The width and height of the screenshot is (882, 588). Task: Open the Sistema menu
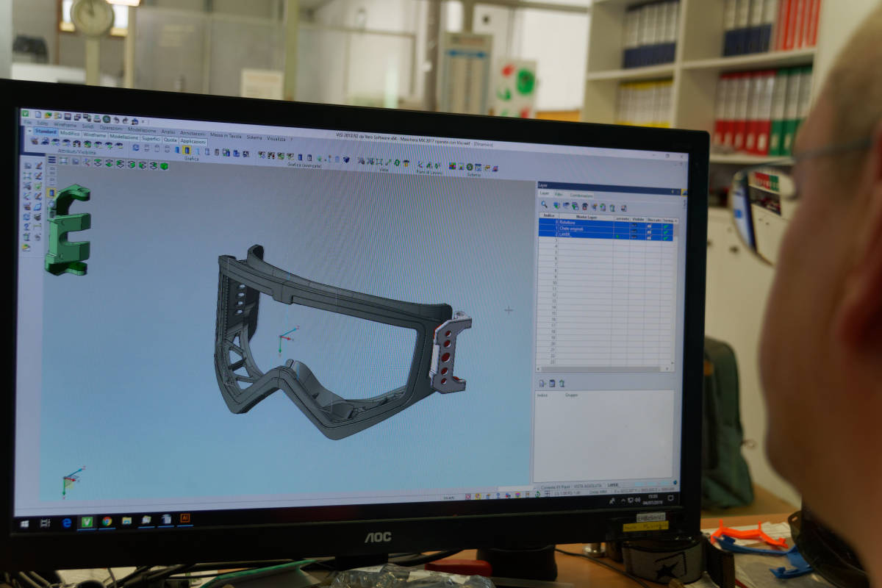pos(254,137)
